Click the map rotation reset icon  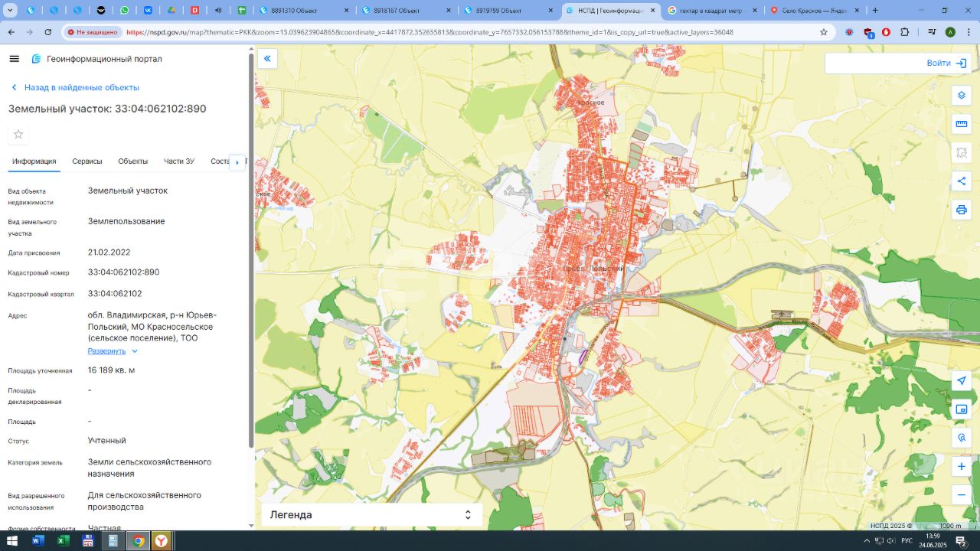[962, 438]
